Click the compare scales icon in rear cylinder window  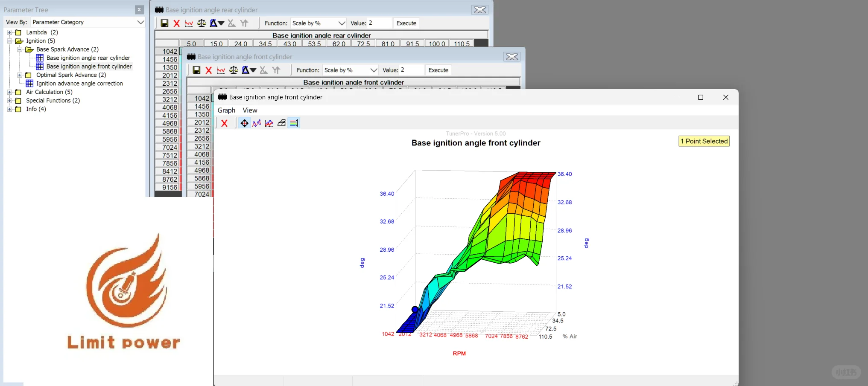tap(201, 23)
